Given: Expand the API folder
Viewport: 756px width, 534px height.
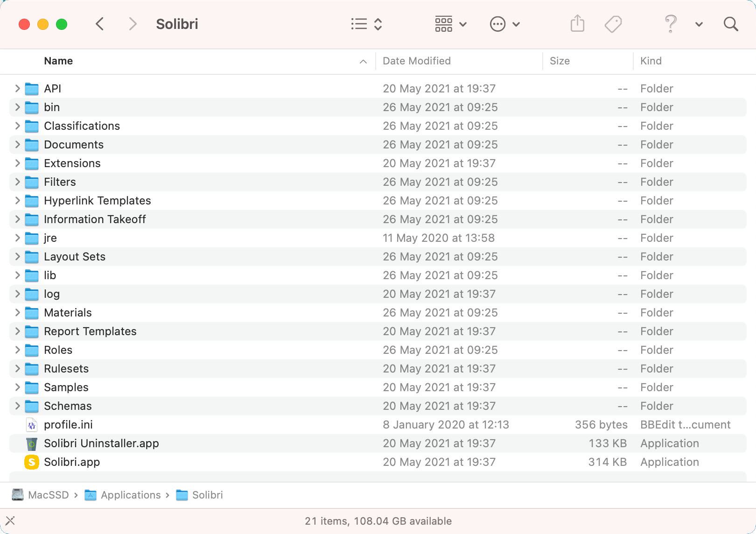Looking at the screenshot, I should pyautogui.click(x=17, y=88).
